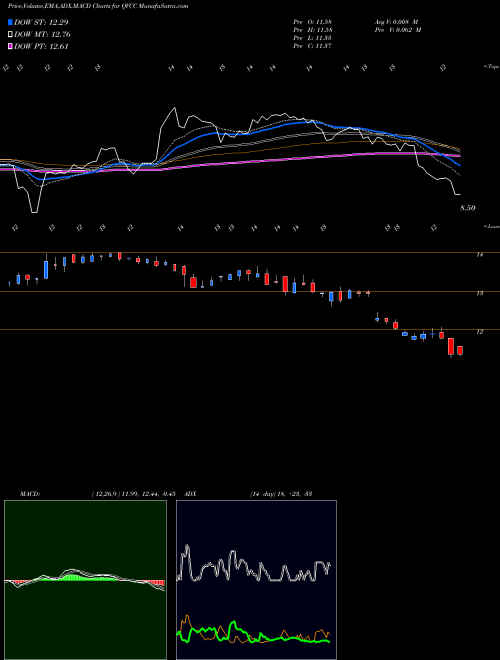This screenshot has height=660, width=500.
Task: Click the "Pre H: 11.58" high value
Action: pyautogui.click(x=313, y=30)
